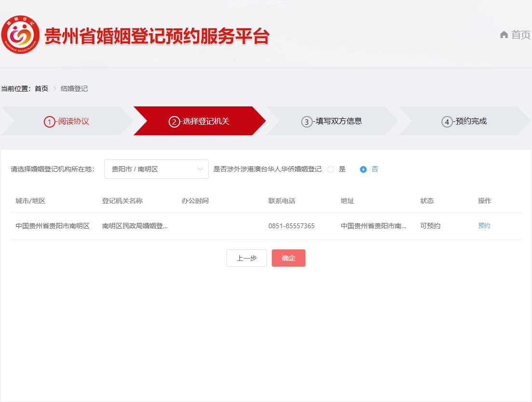532x402 pixels.
Task: Click the breadcrumb arrow separator after 首页
Action: click(x=54, y=89)
